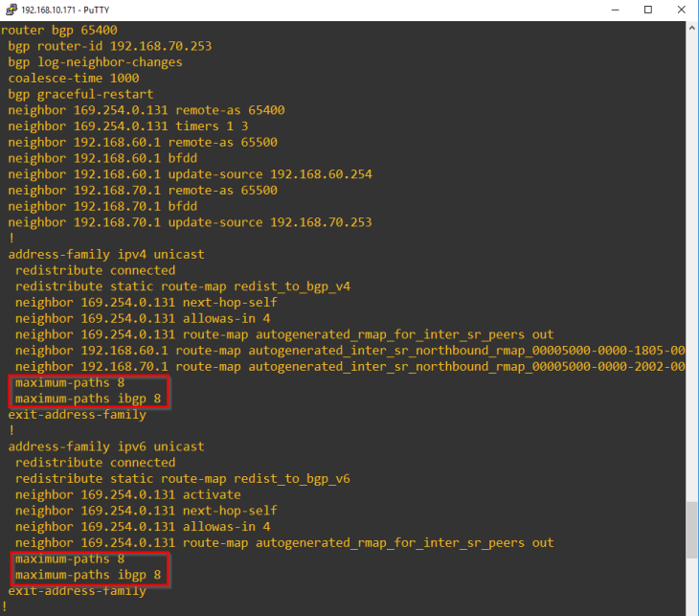Viewport: 699px width, 616px height.
Task: Click the scrollbar down arrow
Action: coord(691,608)
